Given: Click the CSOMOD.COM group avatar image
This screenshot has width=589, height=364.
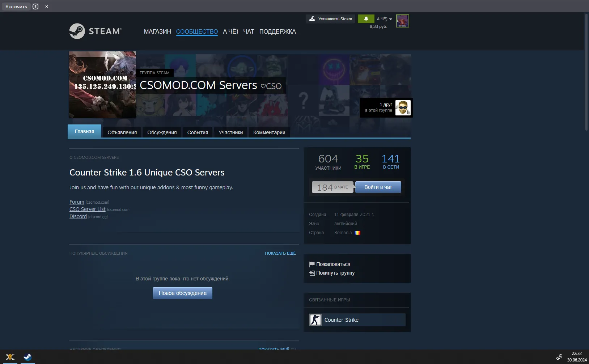Looking at the screenshot, I should (102, 85).
